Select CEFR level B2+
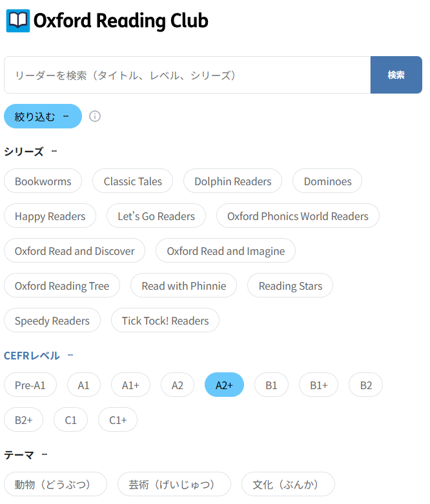The image size is (430, 504). 23,419
